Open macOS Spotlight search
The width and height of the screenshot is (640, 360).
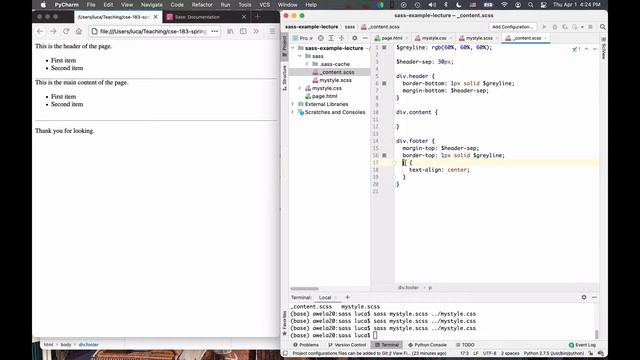coord(530,5)
